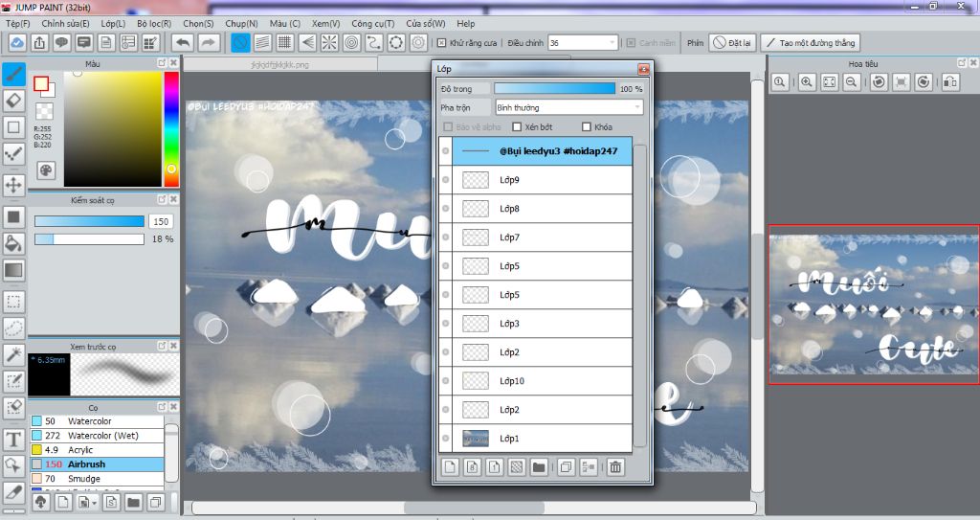The width and height of the screenshot is (980, 520).
Task: Click the navigator preview thumbnail
Action: tap(874, 305)
